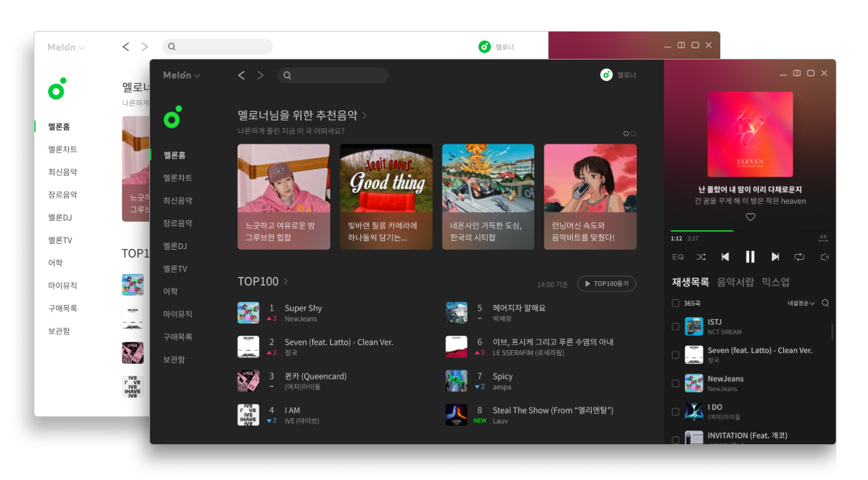Click album cover for Steal The Show

(457, 415)
